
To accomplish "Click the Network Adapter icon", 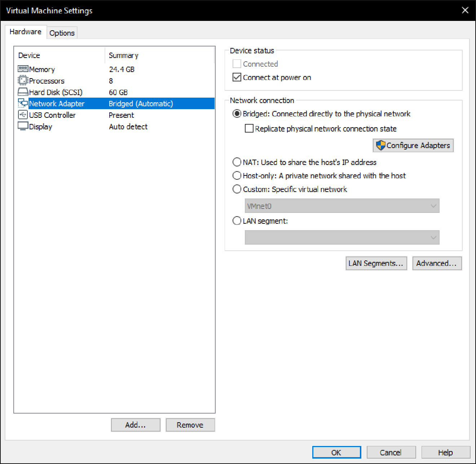I will (23, 103).
